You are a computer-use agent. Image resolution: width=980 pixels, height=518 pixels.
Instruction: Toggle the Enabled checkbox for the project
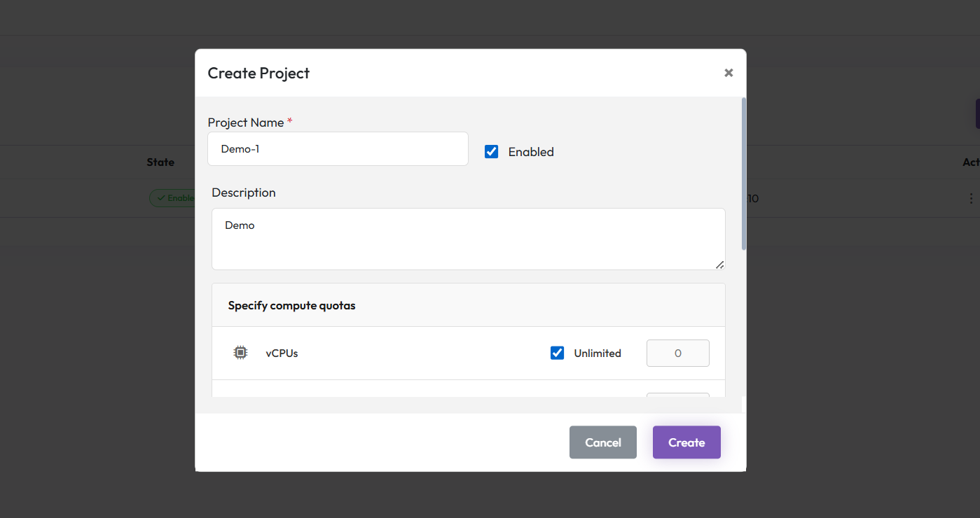[492, 152]
